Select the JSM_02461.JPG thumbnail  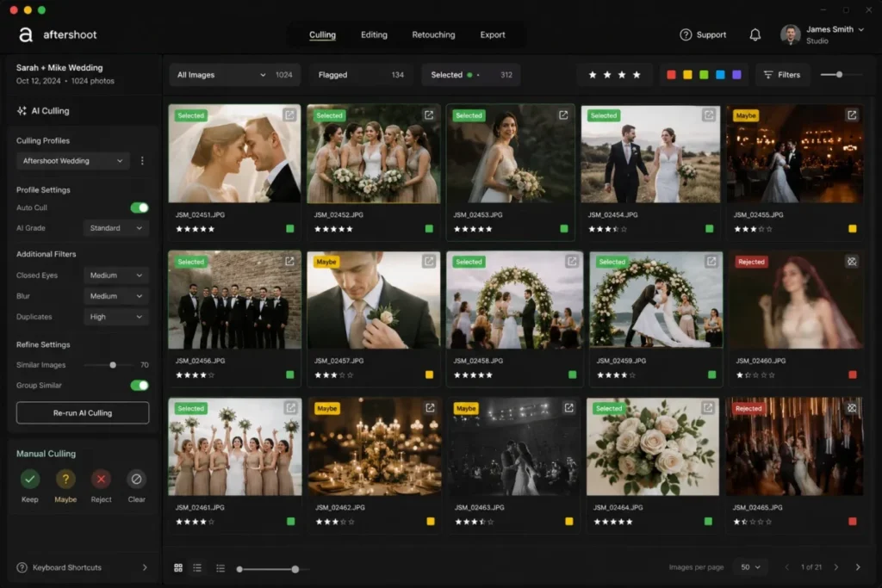(x=235, y=447)
